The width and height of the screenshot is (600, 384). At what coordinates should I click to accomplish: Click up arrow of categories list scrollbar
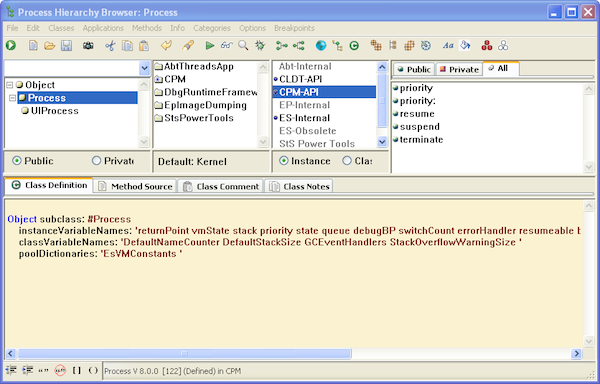point(382,67)
